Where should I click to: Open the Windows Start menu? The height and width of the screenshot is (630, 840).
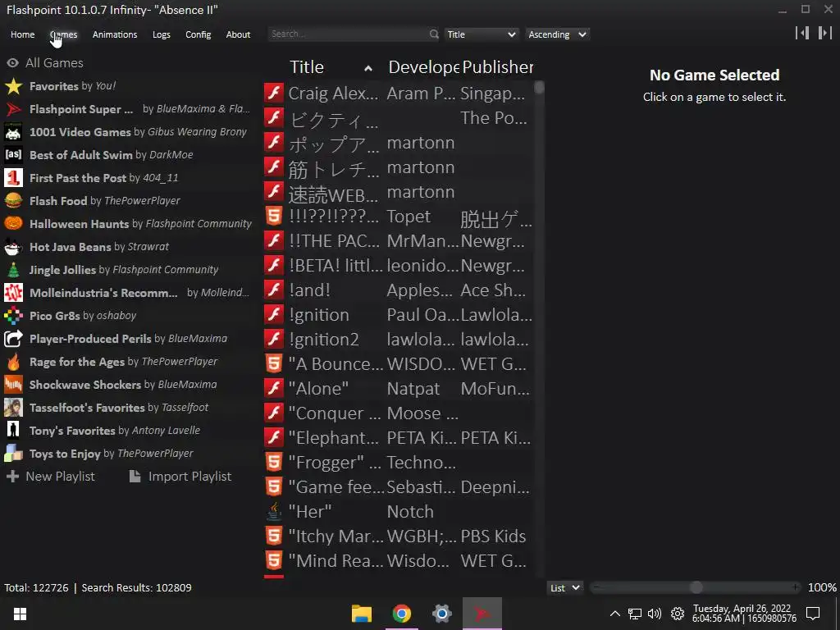coord(21,614)
